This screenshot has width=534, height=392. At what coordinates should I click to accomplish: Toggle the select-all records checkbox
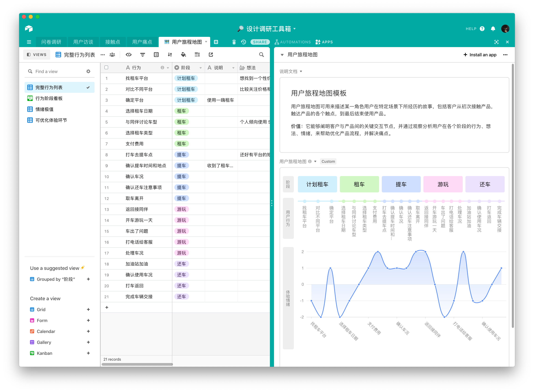coord(106,67)
